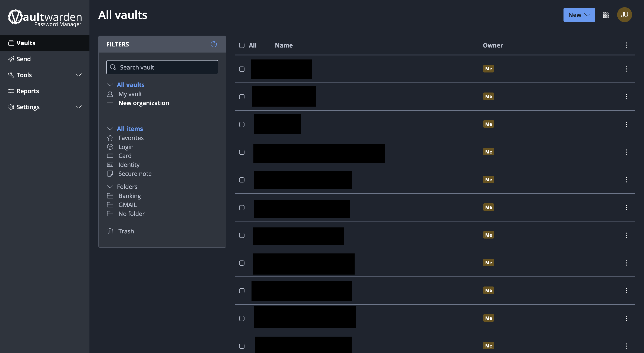Viewport: 644px width, 353px height.
Task: Show the Trash items
Action: tap(126, 231)
